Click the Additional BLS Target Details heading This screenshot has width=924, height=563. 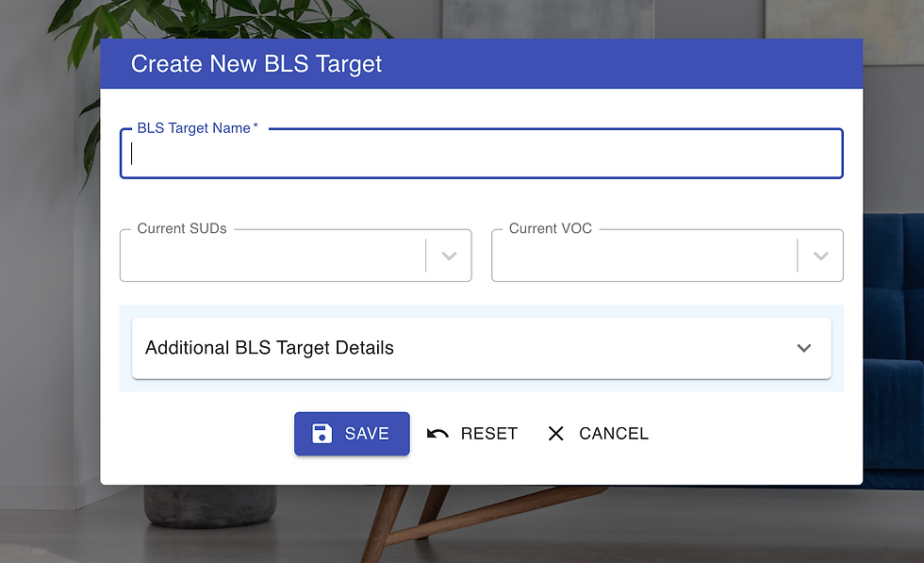(x=270, y=348)
